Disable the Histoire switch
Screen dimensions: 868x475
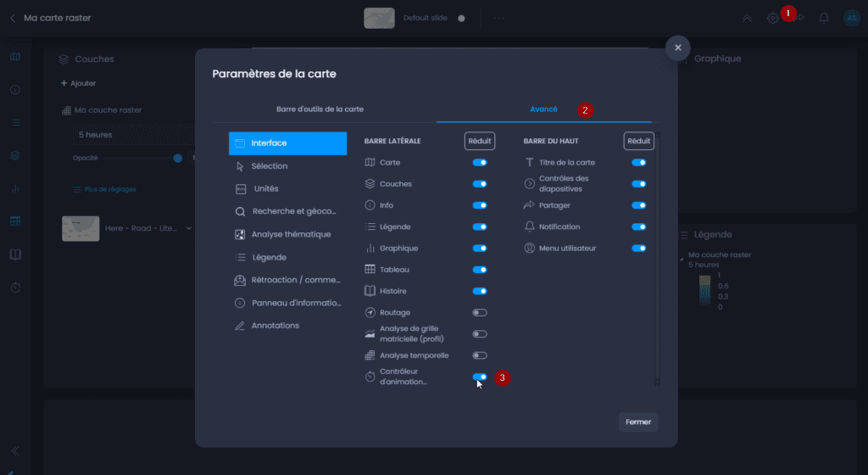480,291
